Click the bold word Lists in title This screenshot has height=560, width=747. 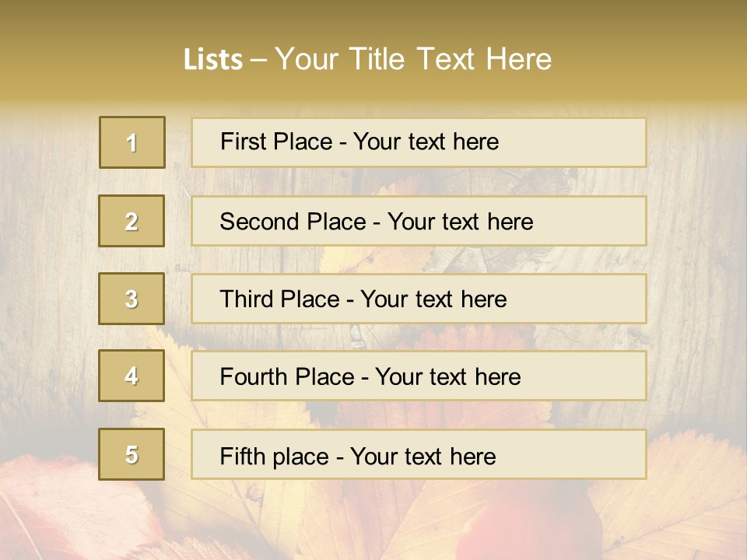pos(213,60)
